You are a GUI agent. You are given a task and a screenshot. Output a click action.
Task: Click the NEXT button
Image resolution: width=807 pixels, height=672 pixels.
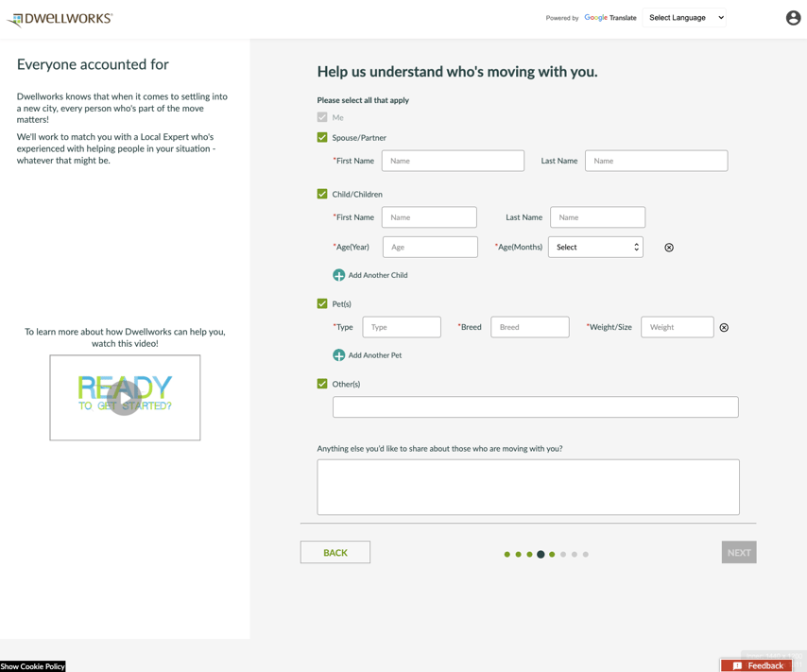tap(738, 552)
